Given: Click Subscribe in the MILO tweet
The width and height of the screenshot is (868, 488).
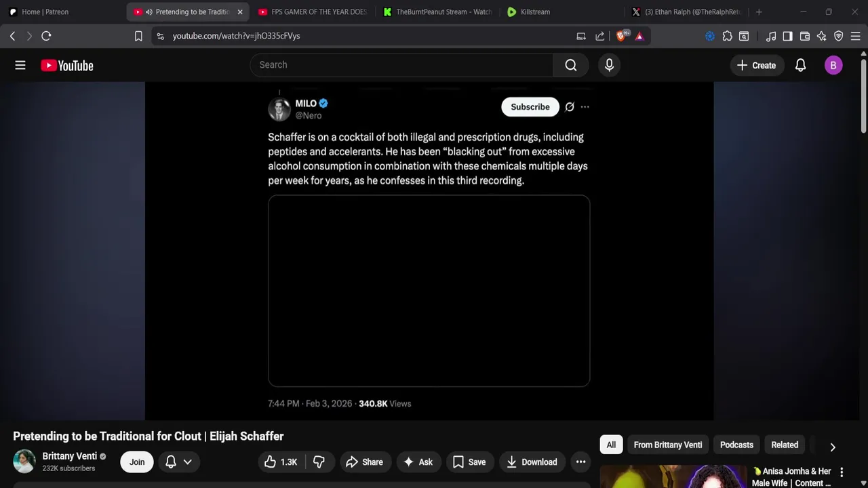Looking at the screenshot, I should 530,107.
